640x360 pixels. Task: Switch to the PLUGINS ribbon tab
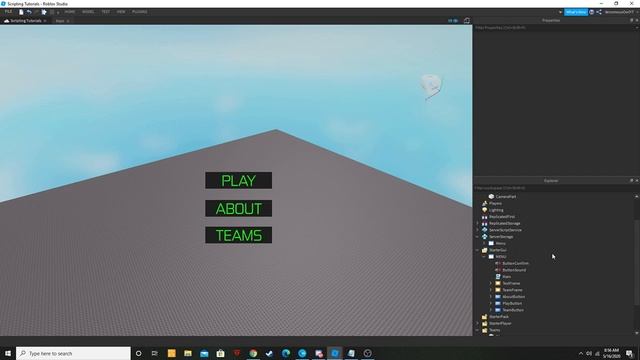140,12
